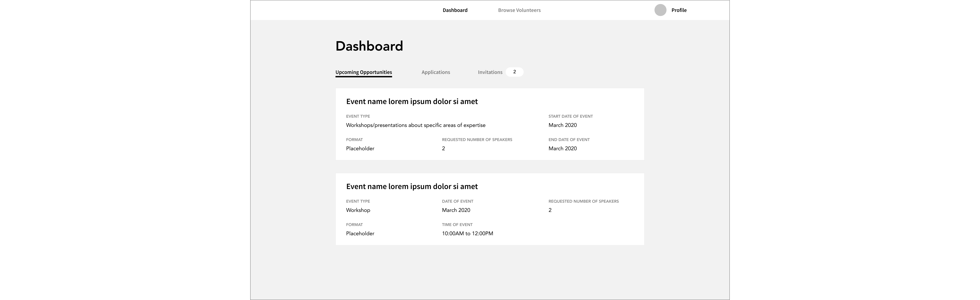Select the Upcoming Opportunities tab
The width and height of the screenshot is (980, 300).
[364, 72]
